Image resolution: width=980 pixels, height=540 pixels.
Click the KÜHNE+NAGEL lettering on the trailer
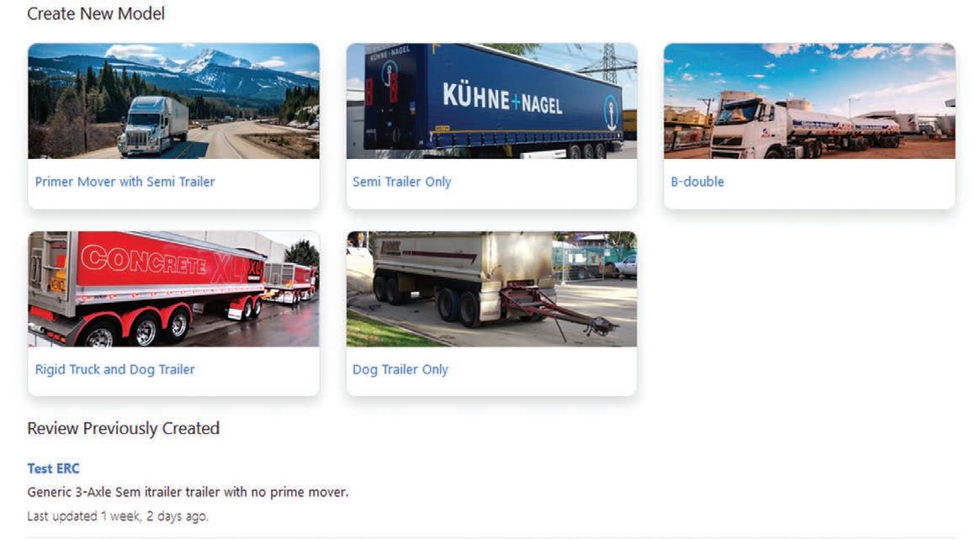pyautogui.click(x=502, y=98)
